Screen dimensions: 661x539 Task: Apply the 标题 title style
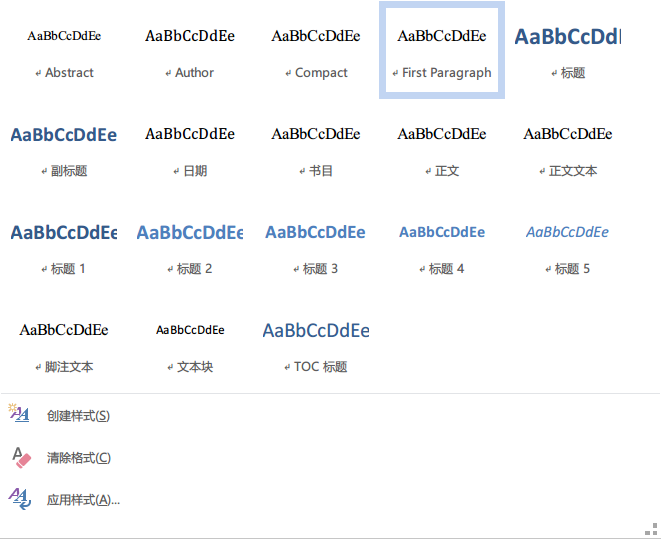coord(568,51)
